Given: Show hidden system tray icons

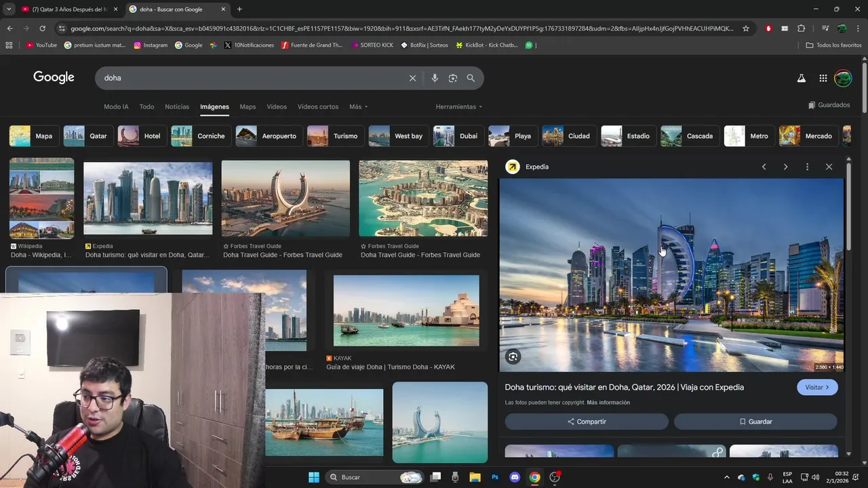Looking at the screenshot, I should pos(726,477).
